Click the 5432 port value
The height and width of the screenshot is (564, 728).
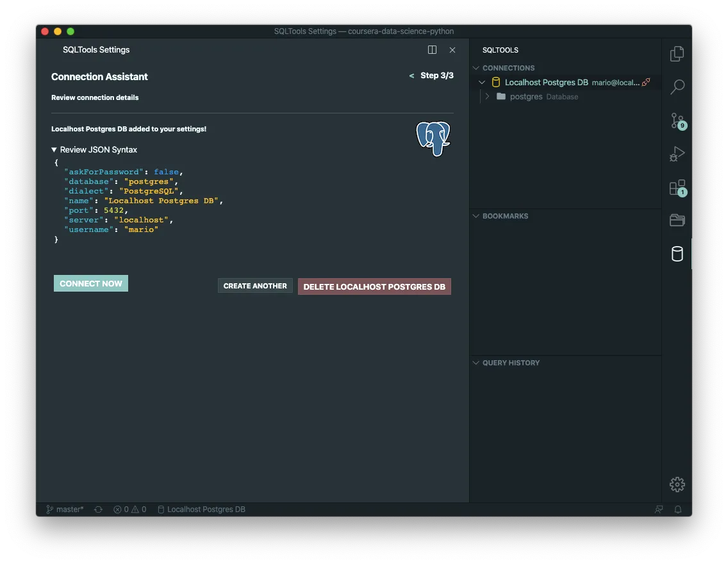[x=114, y=210]
